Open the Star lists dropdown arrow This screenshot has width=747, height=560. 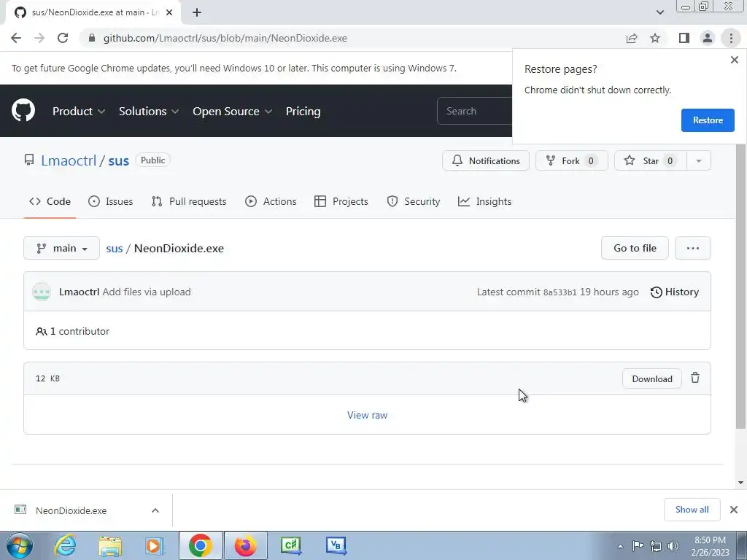699,161
